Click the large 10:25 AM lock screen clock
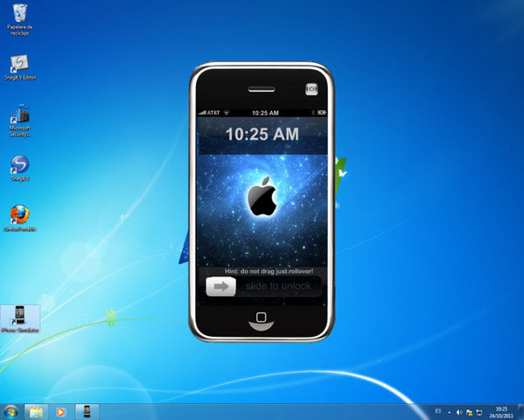 (x=262, y=134)
